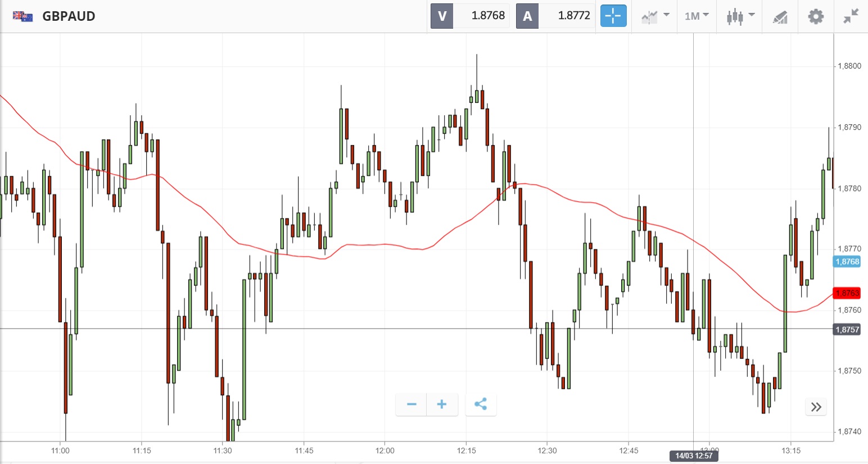
Task: Open the compare/indicators dropdown
Action: pos(655,16)
